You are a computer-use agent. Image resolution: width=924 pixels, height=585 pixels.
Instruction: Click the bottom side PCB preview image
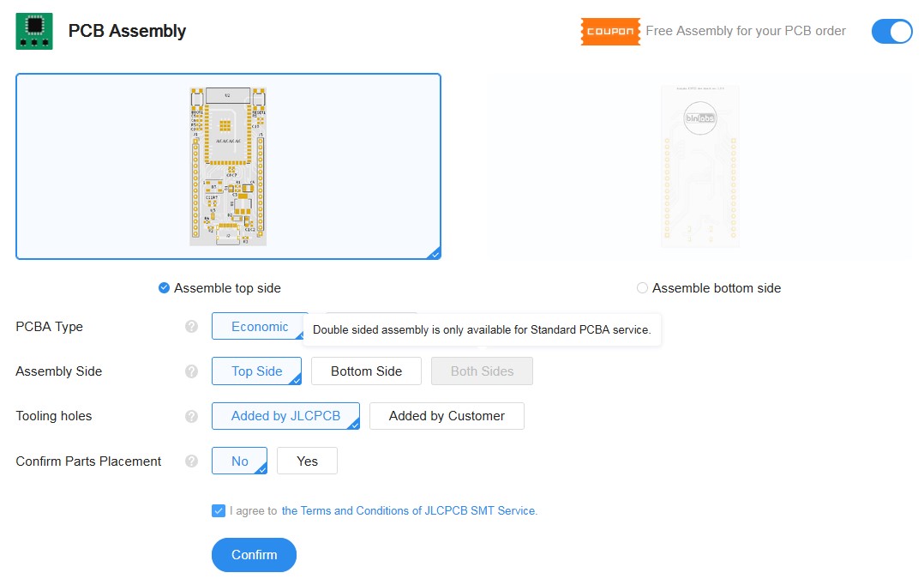(x=699, y=166)
